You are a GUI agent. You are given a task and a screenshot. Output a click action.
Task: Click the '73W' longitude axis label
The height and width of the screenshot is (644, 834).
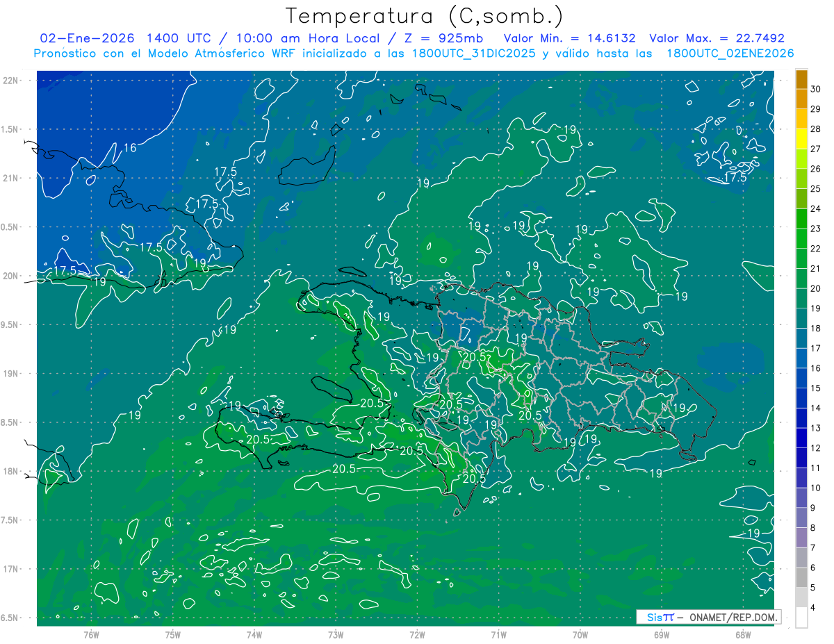336,634
